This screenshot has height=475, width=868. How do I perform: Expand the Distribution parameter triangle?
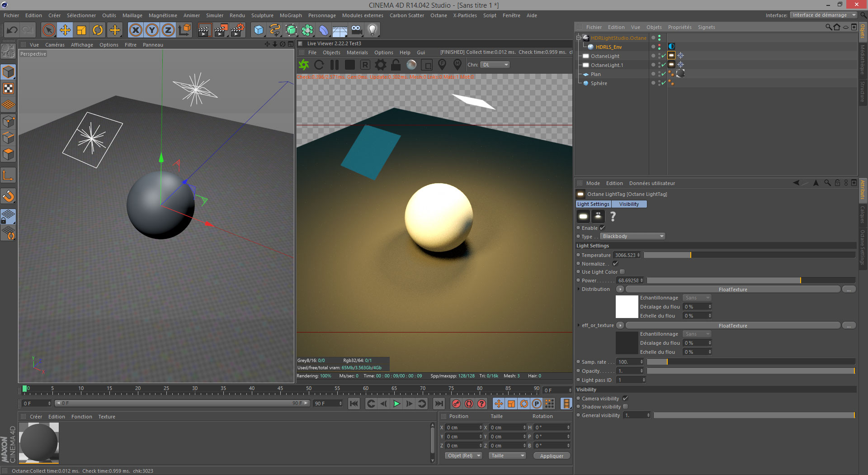pos(579,289)
